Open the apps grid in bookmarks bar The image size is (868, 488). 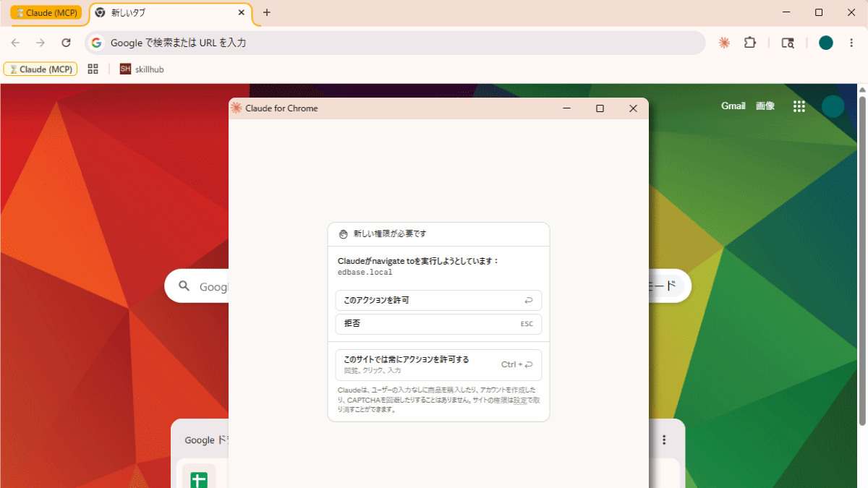click(93, 69)
